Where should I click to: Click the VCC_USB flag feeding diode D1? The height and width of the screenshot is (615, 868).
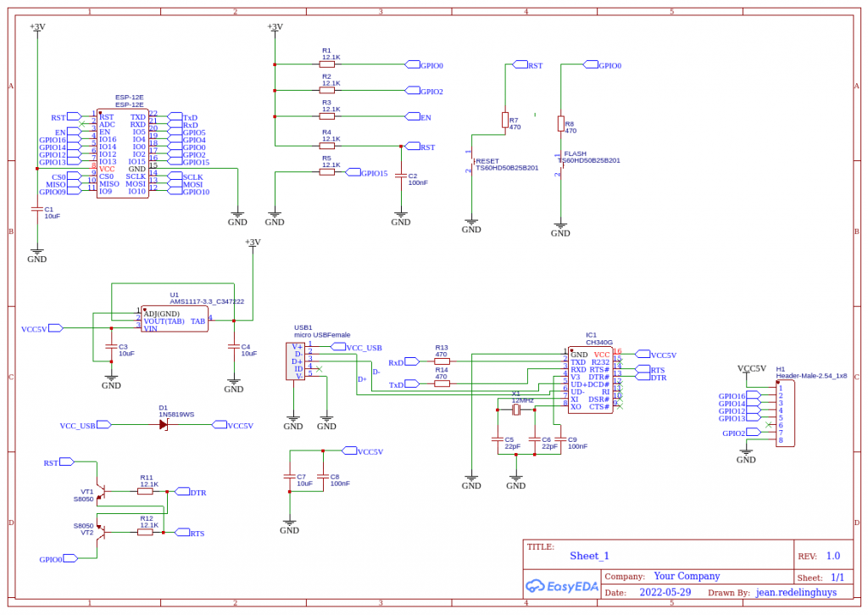coord(86,426)
